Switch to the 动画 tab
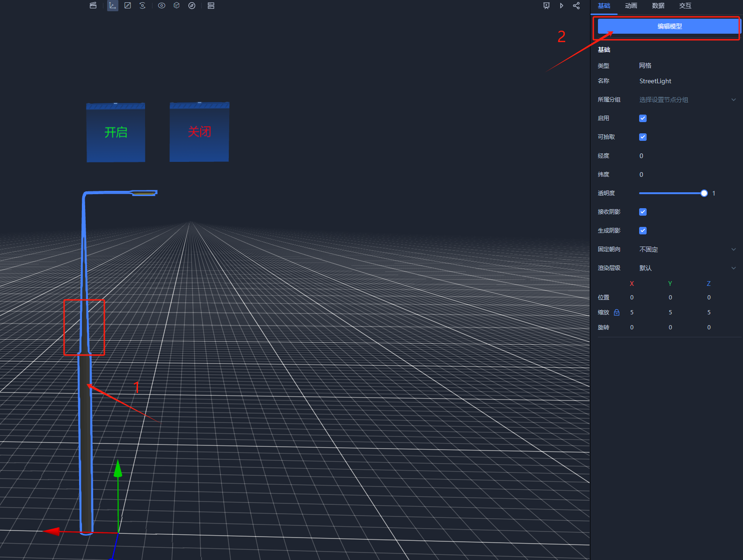The image size is (743, 560). 631,6
